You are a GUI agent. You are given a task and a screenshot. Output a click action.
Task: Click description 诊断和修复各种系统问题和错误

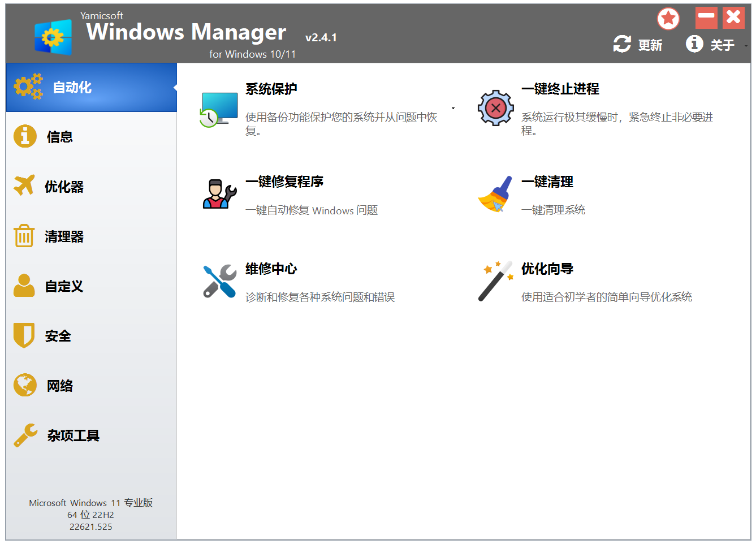320,297
